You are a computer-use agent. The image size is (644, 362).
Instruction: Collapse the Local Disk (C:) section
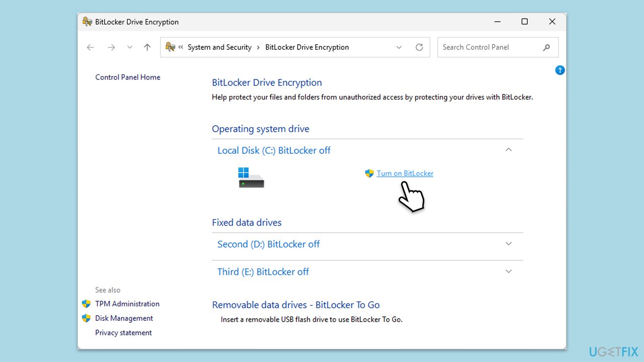tap(508, 149)
